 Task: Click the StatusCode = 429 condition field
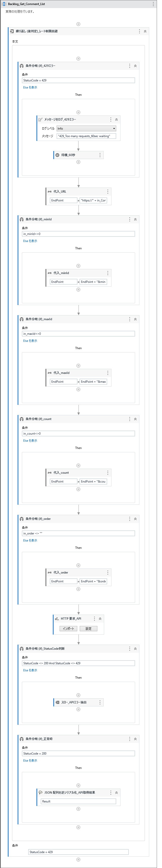click(77, 80)
